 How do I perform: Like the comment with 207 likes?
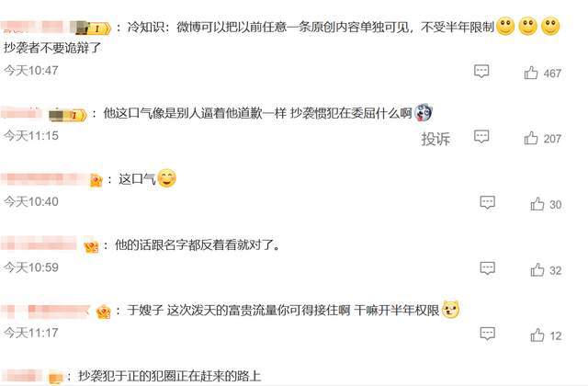(531, 138)
